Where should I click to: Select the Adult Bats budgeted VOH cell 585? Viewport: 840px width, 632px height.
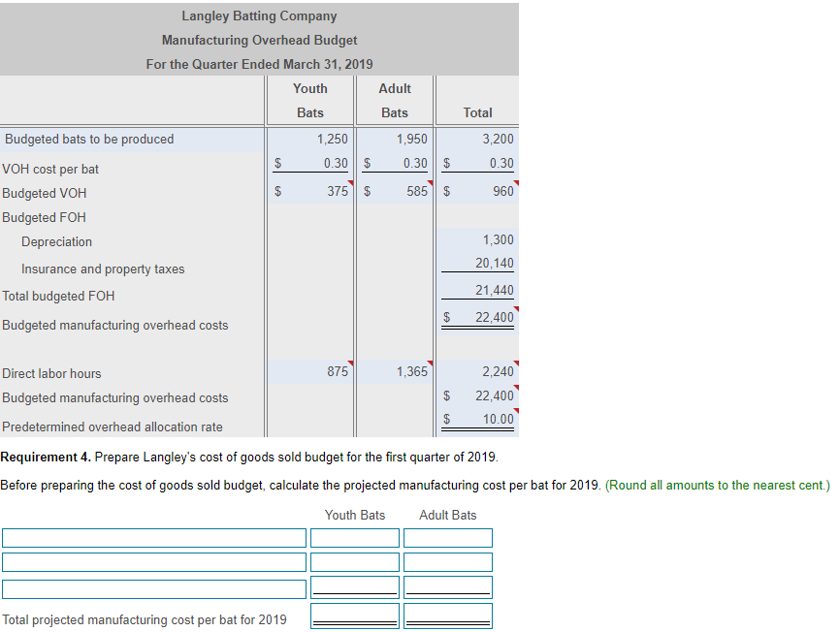click(x=395, y=191)
